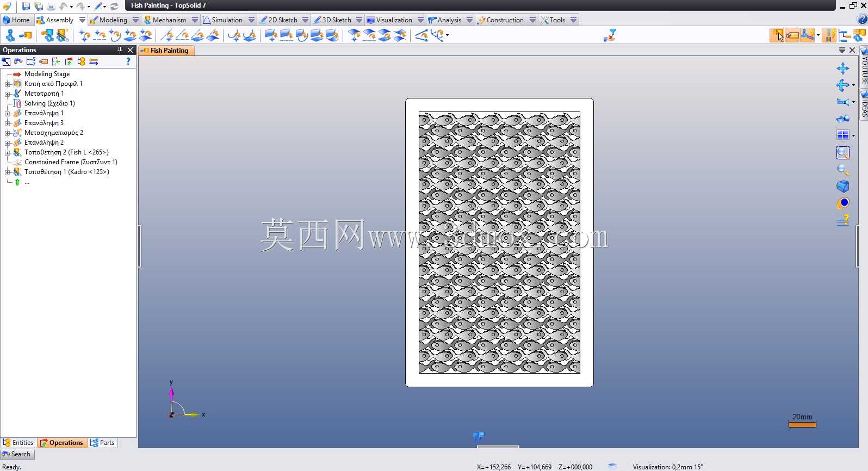Click the zoom magnifier icon below zoom window
The image size is (868, 471).
click(843, 170)
